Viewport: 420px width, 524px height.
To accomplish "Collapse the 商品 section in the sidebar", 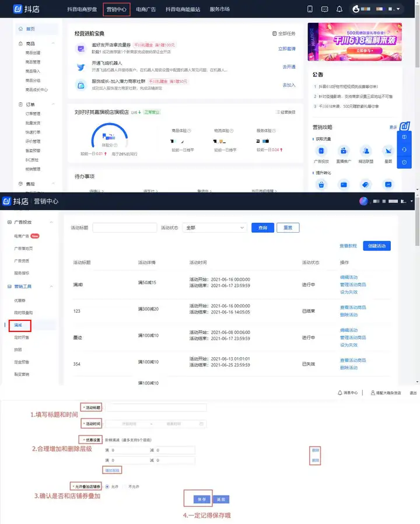I will [x=53, y=43].
